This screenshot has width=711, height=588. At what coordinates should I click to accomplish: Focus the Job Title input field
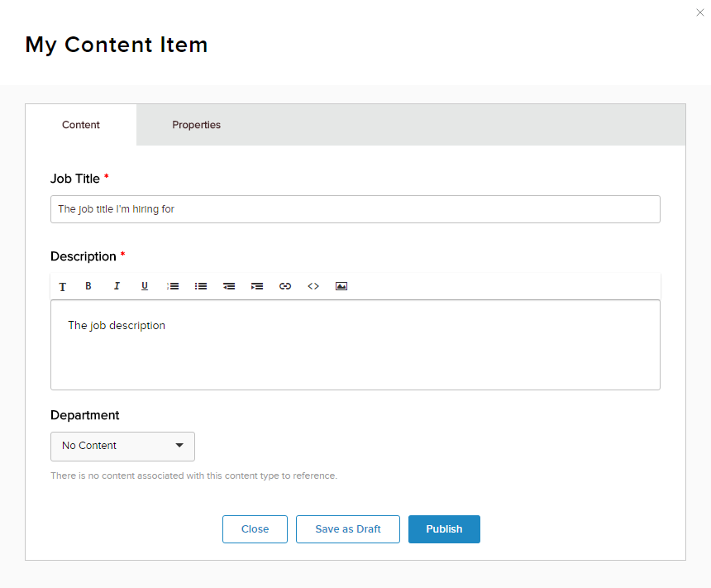pyautogui.click(x=355, y=209)
